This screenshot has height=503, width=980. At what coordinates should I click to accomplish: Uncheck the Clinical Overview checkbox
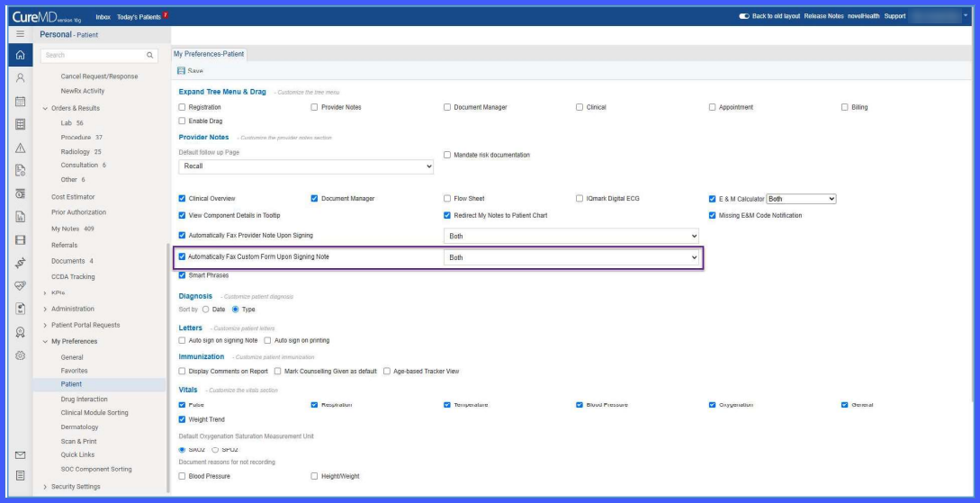pyautogui.click(x=183, y=199)
